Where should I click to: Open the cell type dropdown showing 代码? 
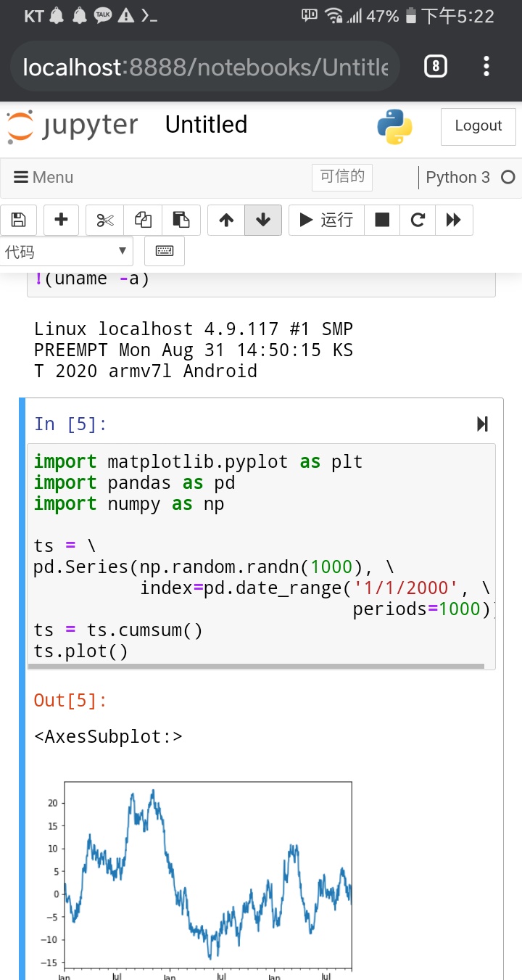click(x=67, y=252)
